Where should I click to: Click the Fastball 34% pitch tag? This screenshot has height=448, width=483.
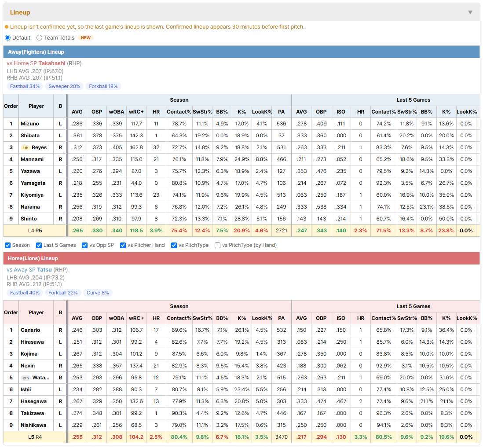25,86
